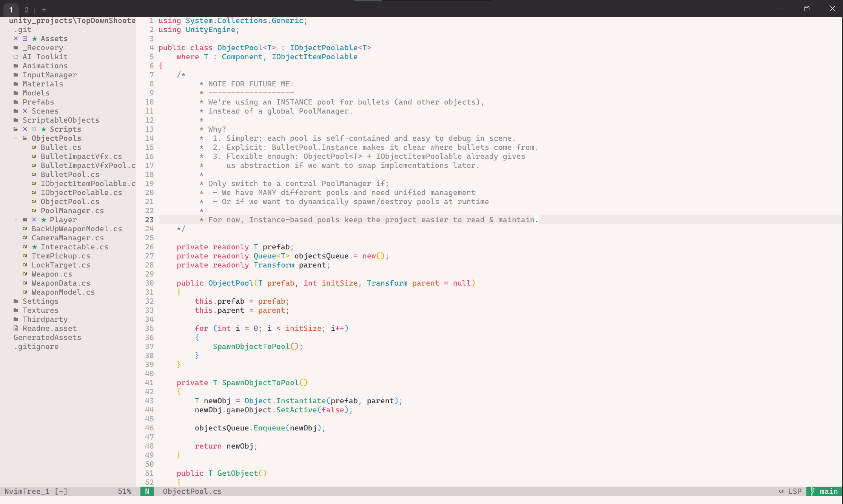The height and width of the screenshot is (504, 843).
Task: Place cursor on line number 23
Action: coord(149,220)
